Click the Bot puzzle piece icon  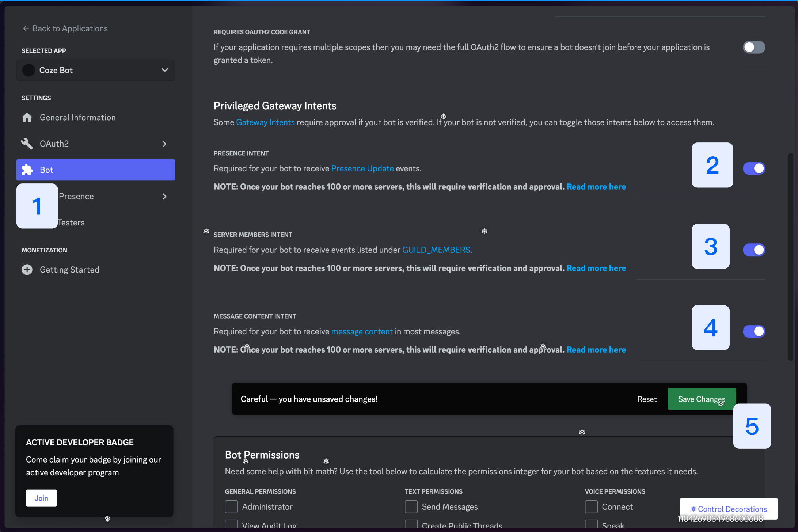coord(27,170)
